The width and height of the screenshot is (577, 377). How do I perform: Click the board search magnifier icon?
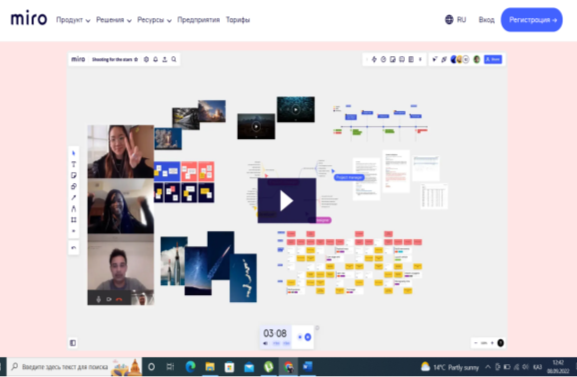(174, 60)
